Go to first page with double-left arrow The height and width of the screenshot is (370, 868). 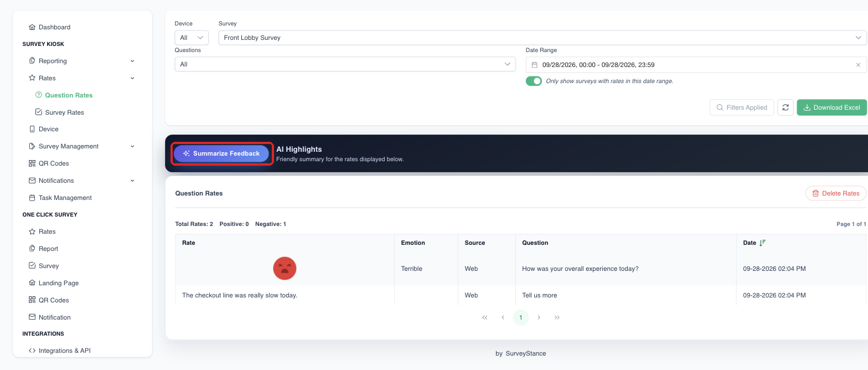click(x=485, y=317)
